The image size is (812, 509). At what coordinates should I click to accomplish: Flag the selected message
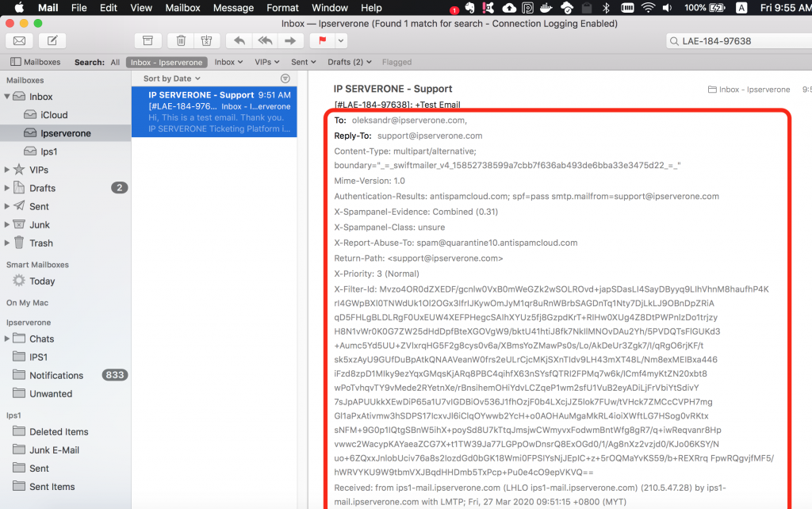tap(322, 40)
